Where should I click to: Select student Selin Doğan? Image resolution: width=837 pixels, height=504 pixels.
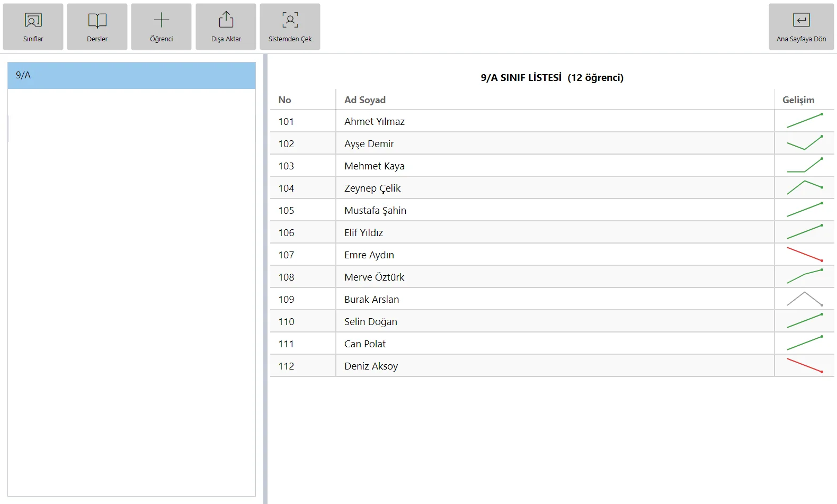371,322
